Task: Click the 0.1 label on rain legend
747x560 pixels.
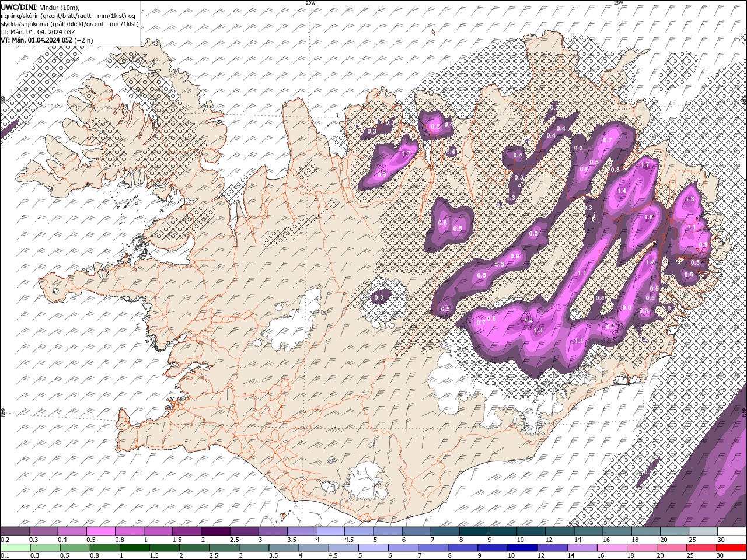Action: click(5, 555)
